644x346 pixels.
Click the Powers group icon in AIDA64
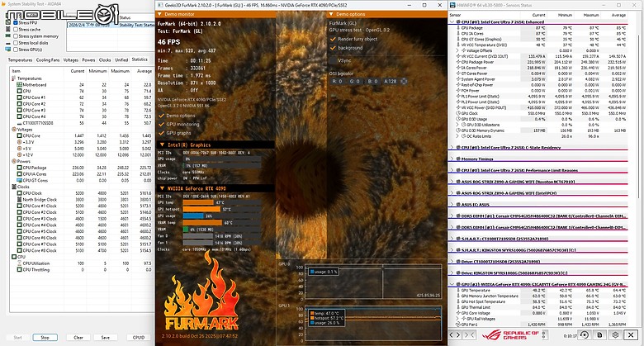tap(14, 161)
